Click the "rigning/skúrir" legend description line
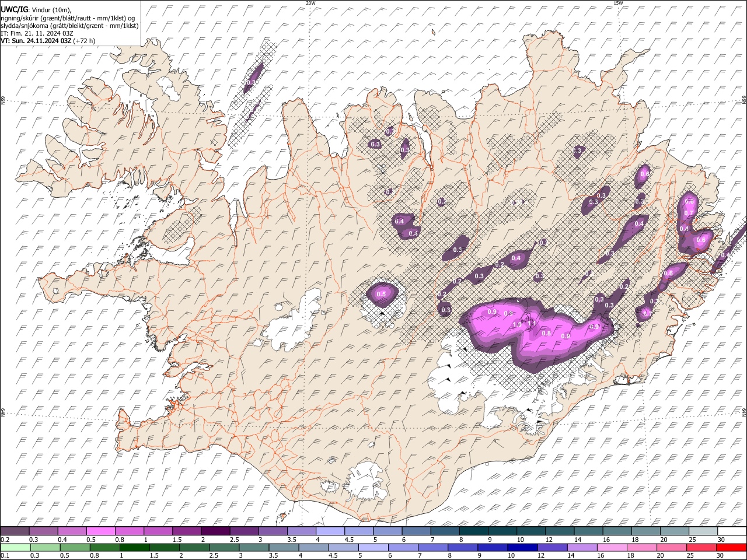The width and height of the screenshot is (747, 560). click(x=67, y=17)
